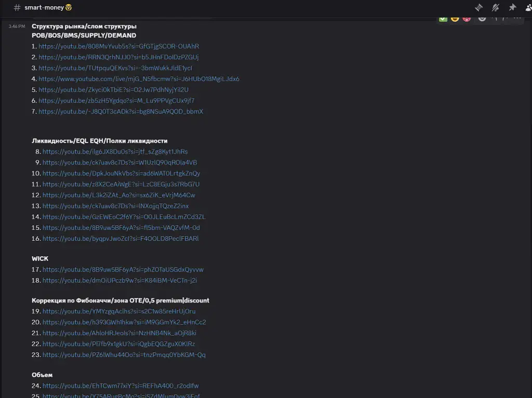Toggle the member list people icon

click(x=528, y=7)
